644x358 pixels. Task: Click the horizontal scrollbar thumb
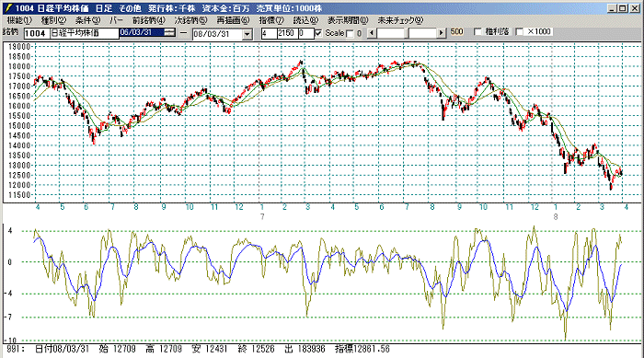(x=408, y=33)
